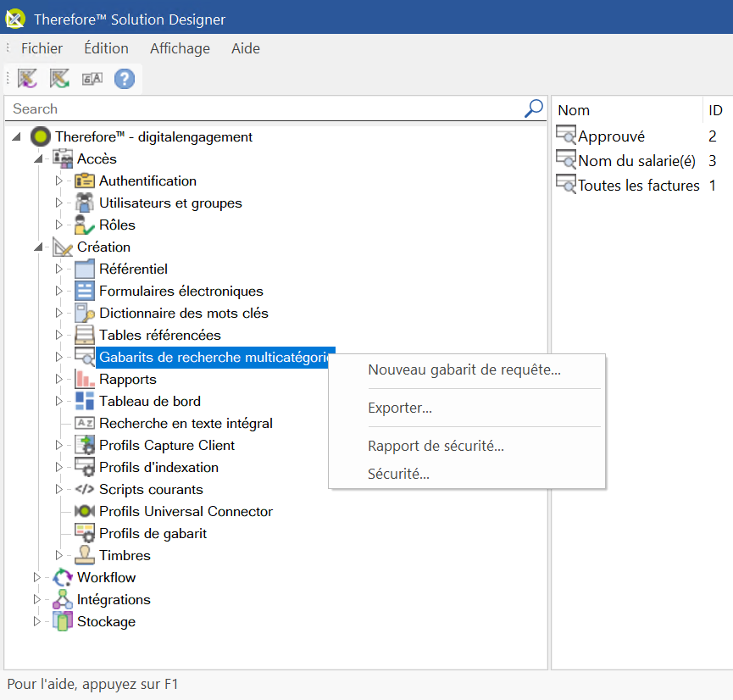The image size is (733, 700).
Task: Click the Timbres stamp icon
Action: point(85,555)
